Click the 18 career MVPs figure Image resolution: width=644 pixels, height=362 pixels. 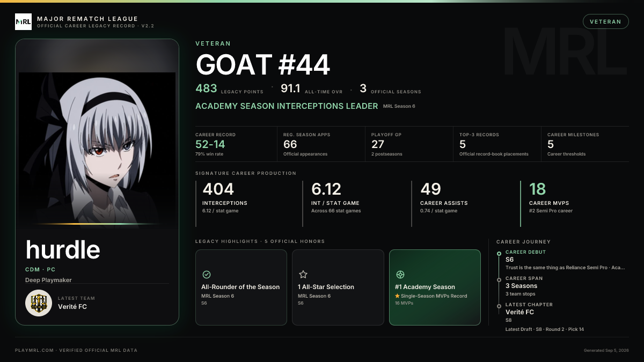click(x=537, y=189)
